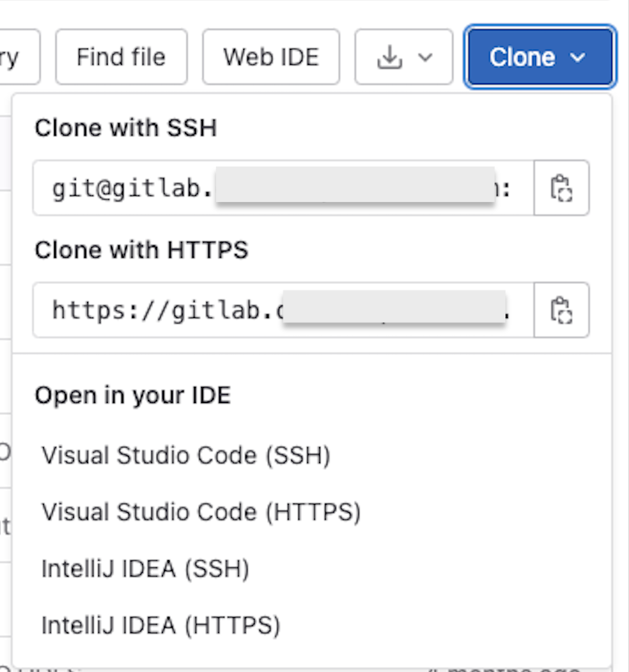629x672 pixels.
Task: Click the 'Clone with HTTPS' heading
Action: point(141,250)
